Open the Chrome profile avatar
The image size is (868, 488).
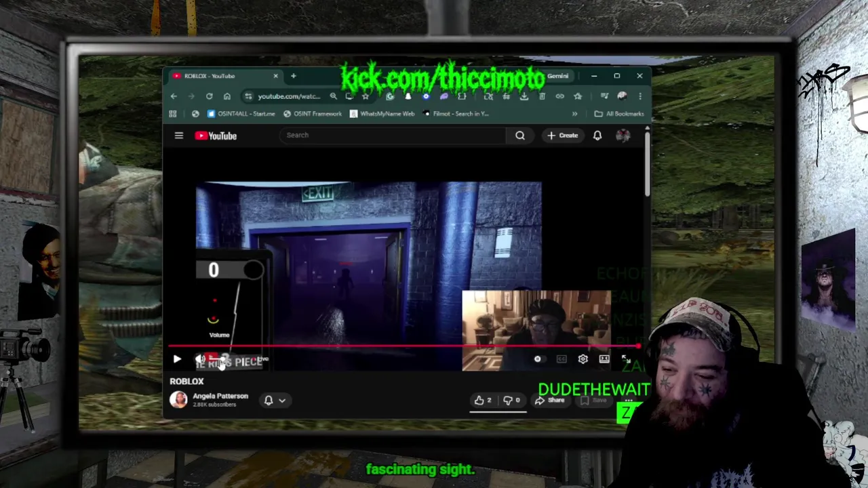[623, 96]
